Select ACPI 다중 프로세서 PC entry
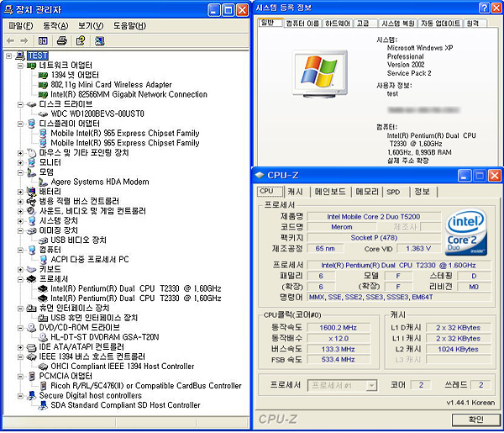The height and width of the screenshot is (433, 504). coord(90,260)
